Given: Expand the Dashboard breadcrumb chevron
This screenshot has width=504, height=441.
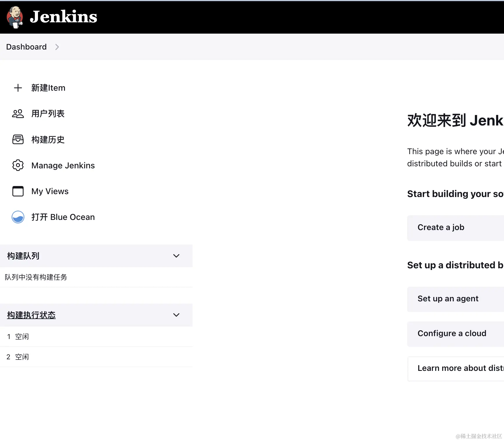Looking at the screenshot, I should pos(57,47).
